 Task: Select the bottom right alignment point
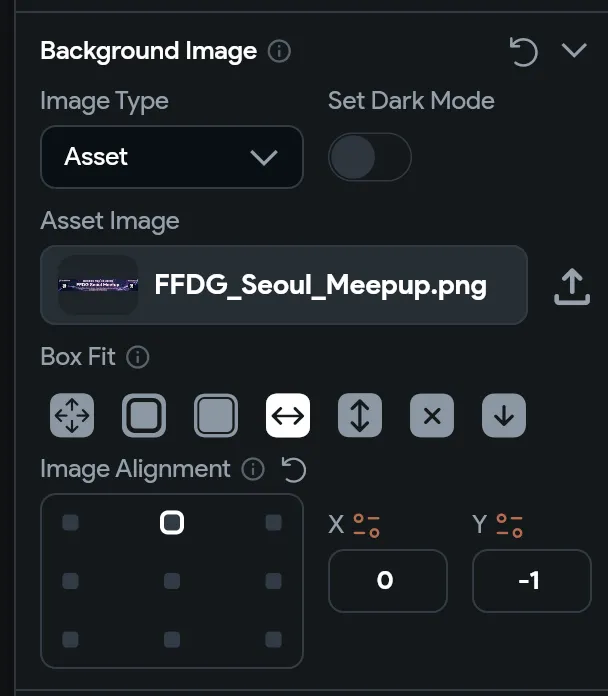click(273, 639)
